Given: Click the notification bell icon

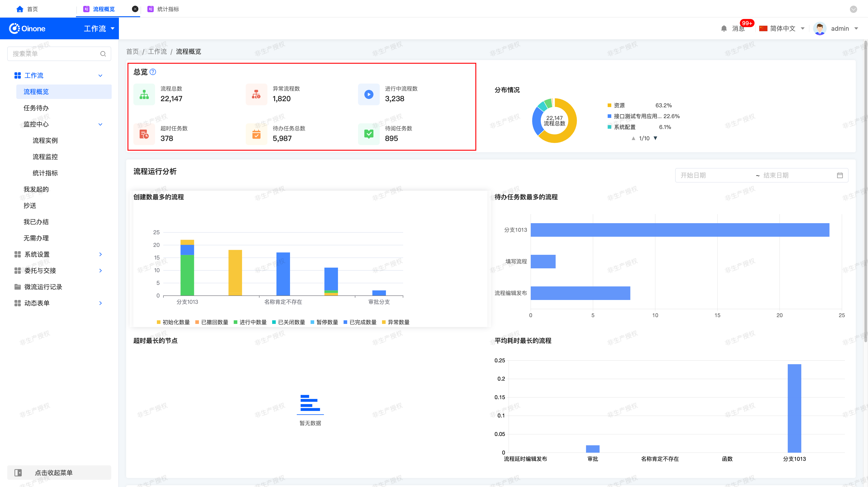Looking at the screenshot, I should (724, 29).
